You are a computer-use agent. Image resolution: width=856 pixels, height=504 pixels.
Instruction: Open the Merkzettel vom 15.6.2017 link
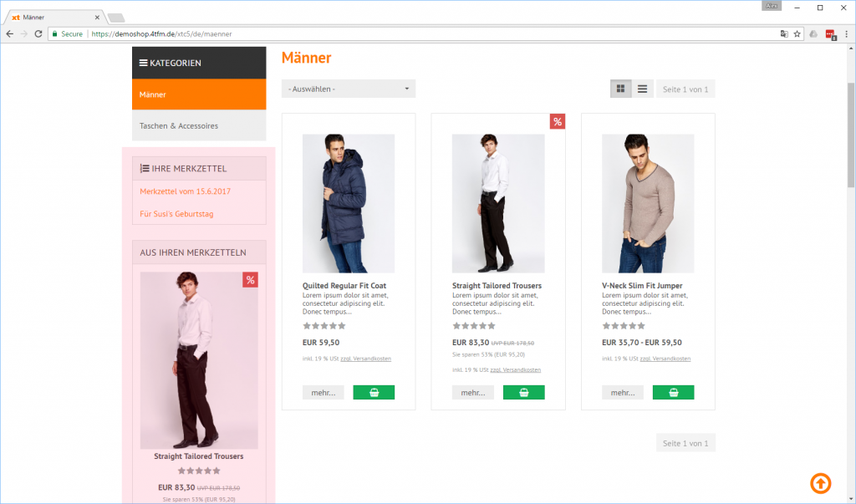186,191
